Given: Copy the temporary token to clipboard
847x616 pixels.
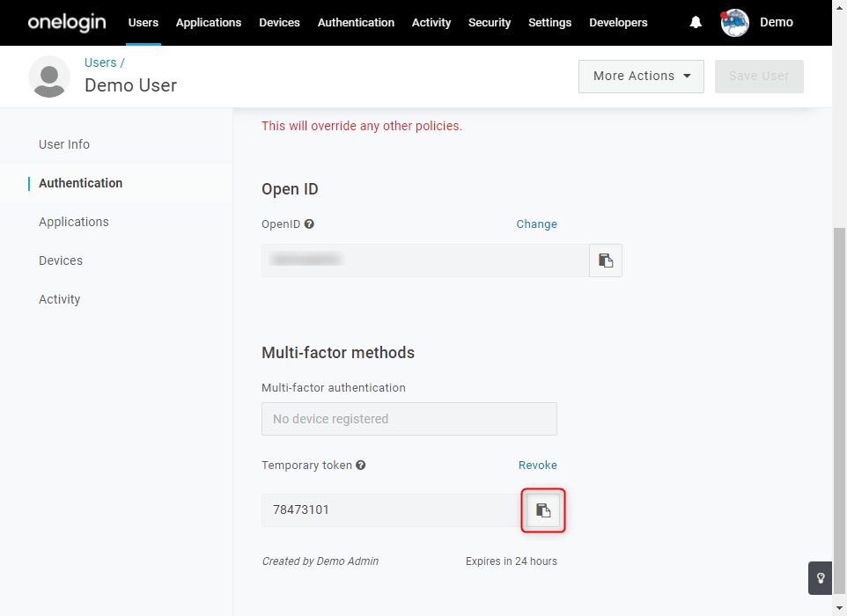Looking at the screenshot, I should pos(543,510).
